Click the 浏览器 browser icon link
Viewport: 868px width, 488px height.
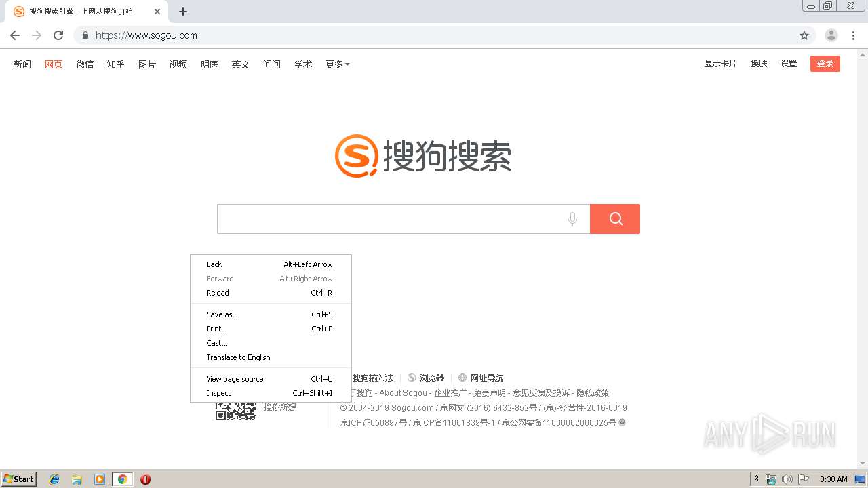coord(426,378)
